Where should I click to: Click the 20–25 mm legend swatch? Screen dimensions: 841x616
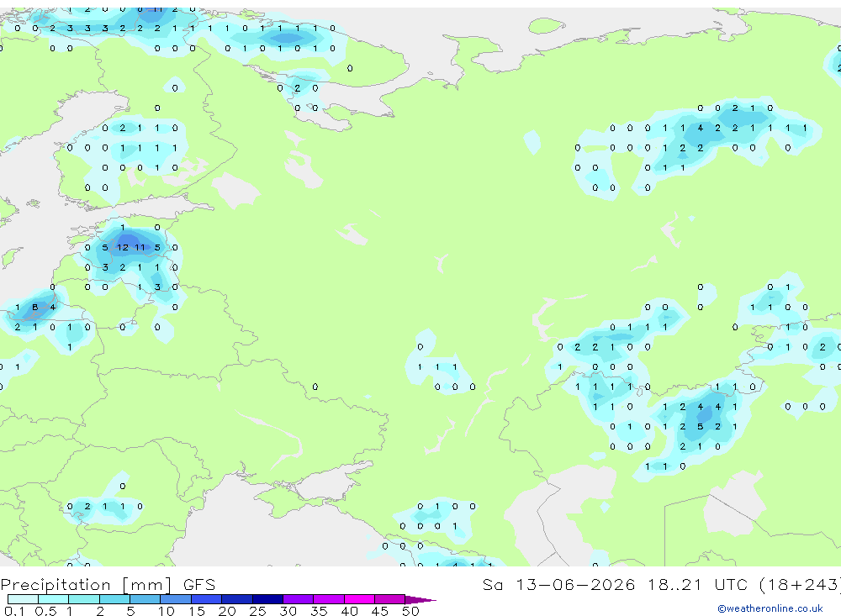click(237, 599)
